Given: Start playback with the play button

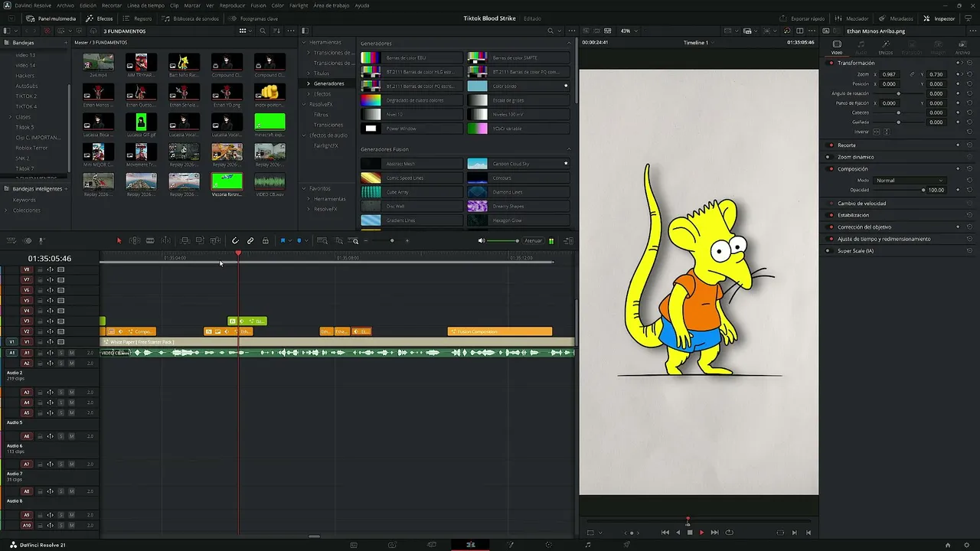Looking at the screenshot, I should 701,533.
